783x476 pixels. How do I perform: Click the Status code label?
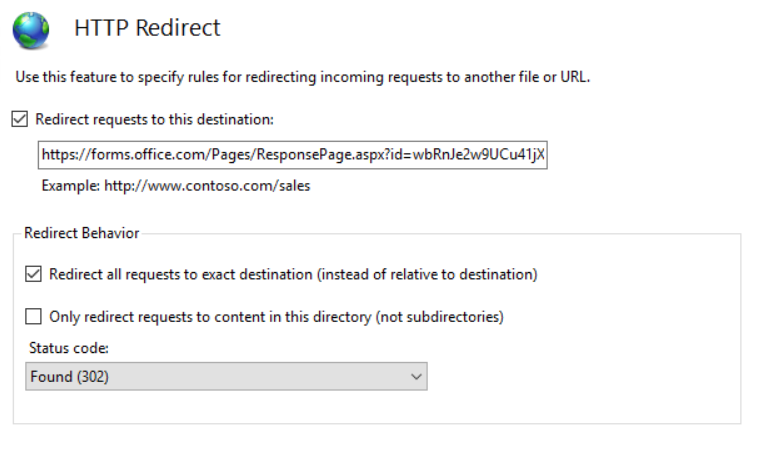point(69,348)
